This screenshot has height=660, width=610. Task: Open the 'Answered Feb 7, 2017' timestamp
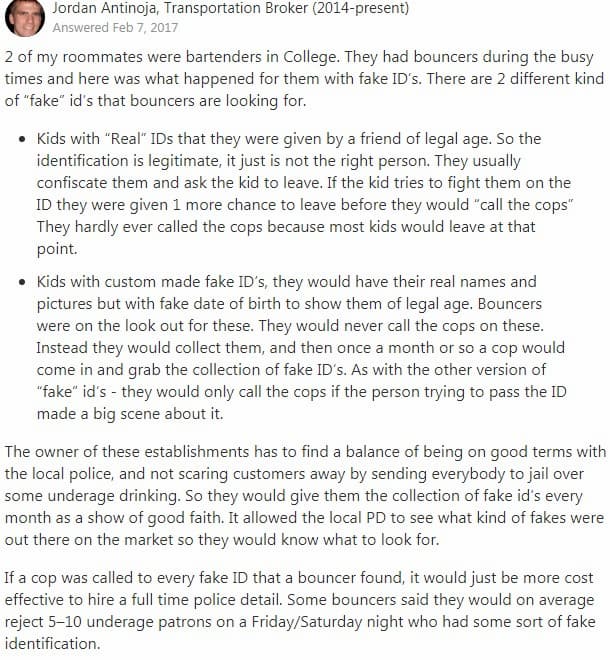[115, 28]
